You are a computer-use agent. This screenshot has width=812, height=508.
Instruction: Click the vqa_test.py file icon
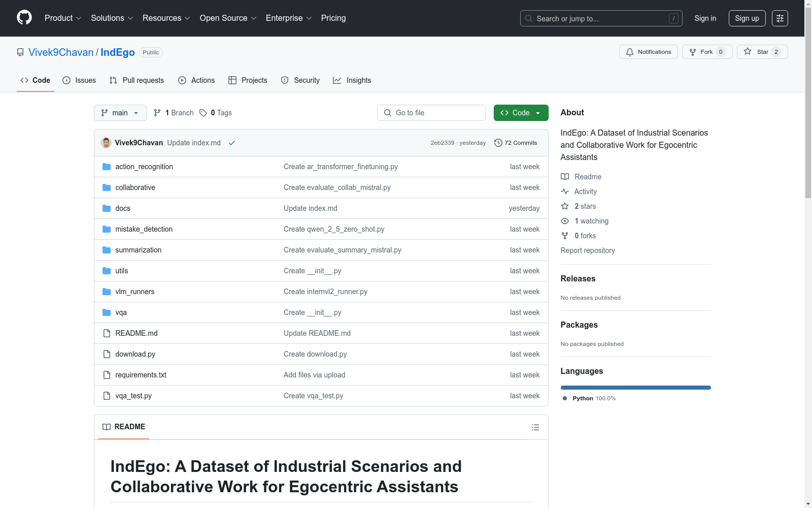coord(107,396)
